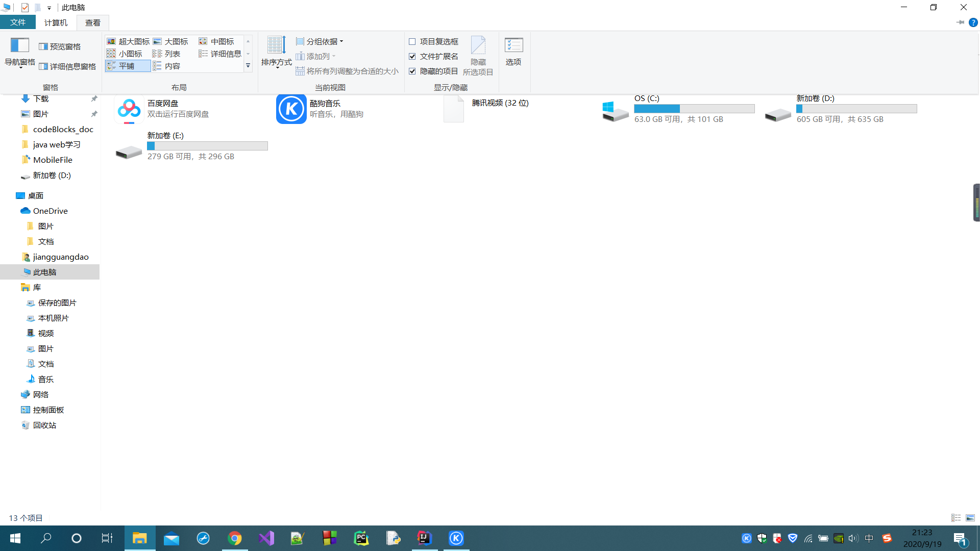This screenshot has width=980, height=551.
Task: Open Chrome from the taskbar
Action: (235, 538)
